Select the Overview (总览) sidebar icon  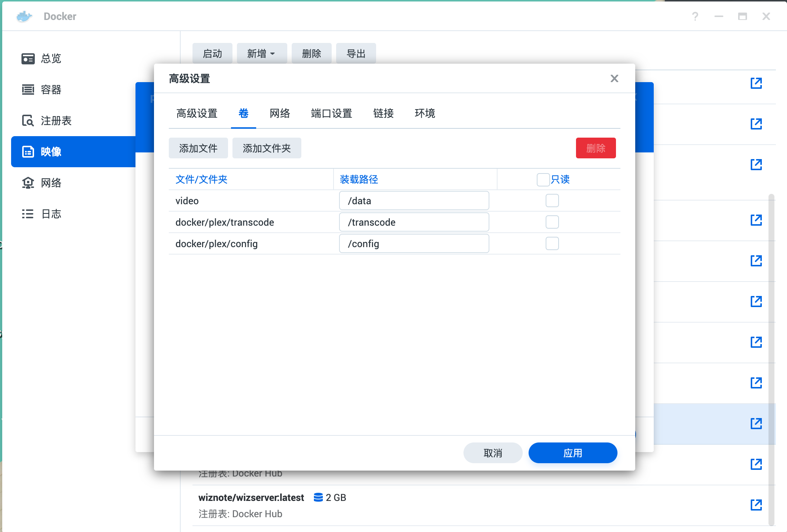(28, 58)
